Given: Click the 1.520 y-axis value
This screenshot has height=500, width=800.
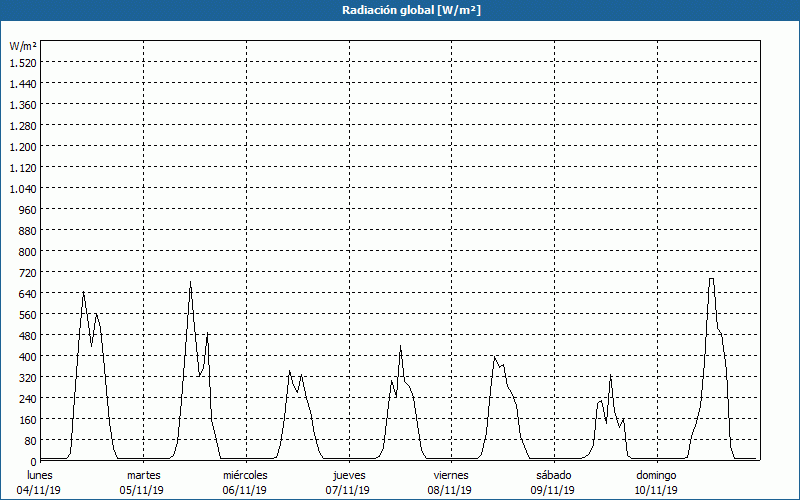Looking at the screenshot, I should pos(23,62).
